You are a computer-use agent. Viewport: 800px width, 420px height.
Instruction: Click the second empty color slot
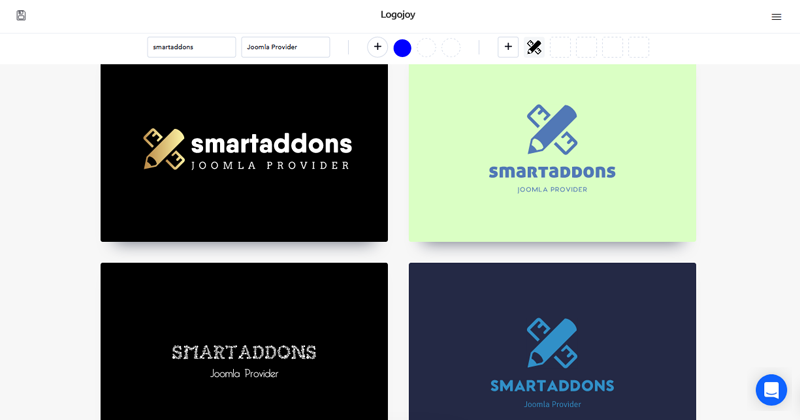(451, 48)
